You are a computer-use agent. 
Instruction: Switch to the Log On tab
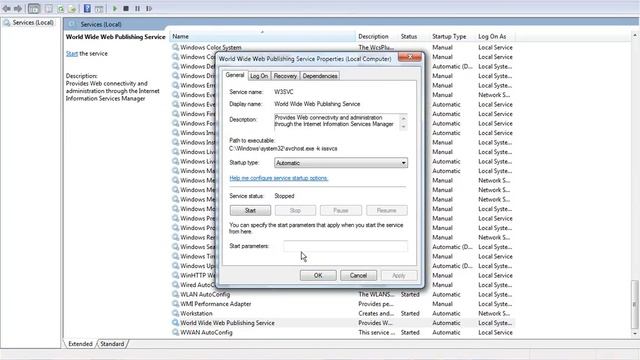[259, 76]
